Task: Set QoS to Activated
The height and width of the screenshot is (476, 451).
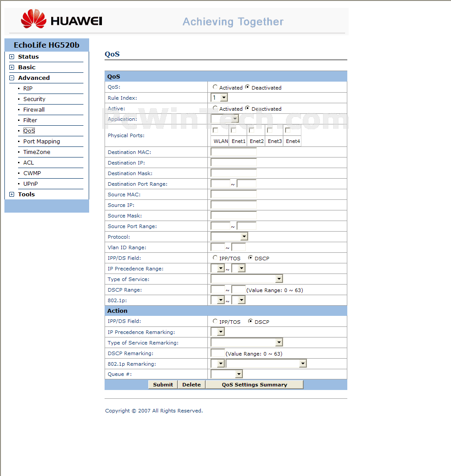Action: coord(215,87)
